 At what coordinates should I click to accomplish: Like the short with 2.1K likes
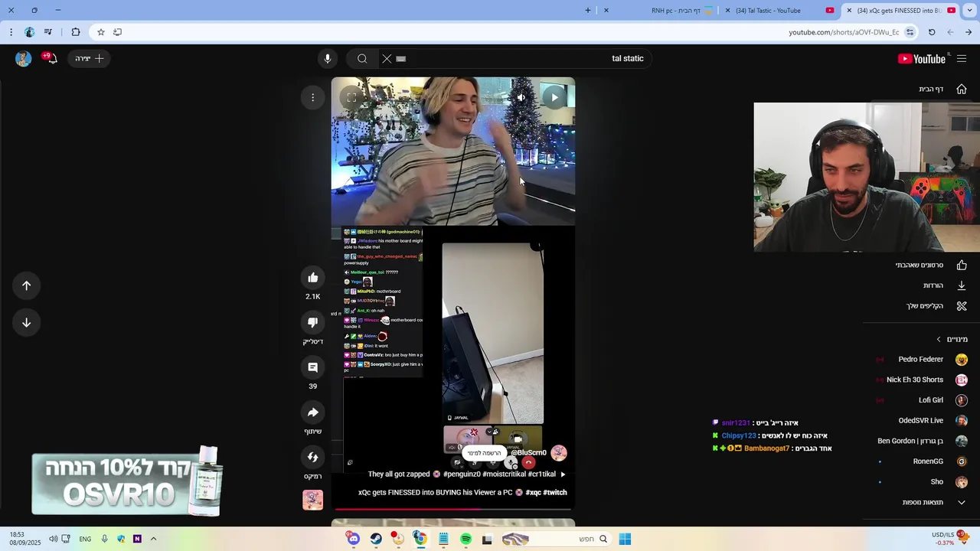312,278
